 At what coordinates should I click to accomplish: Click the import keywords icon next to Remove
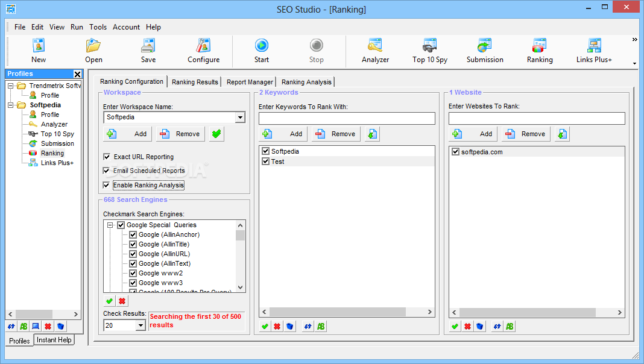372,134
